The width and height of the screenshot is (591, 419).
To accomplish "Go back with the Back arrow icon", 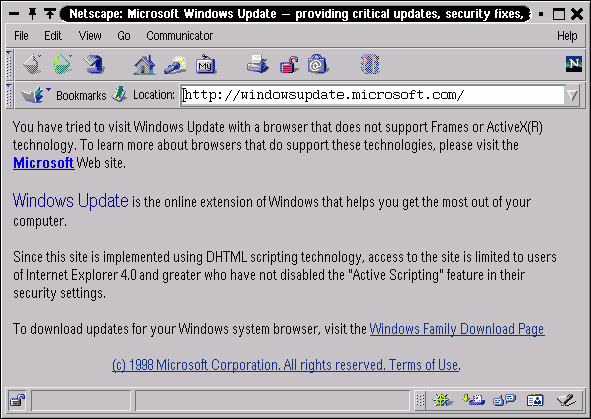I will pyautogui.click(x=32, y=64).
